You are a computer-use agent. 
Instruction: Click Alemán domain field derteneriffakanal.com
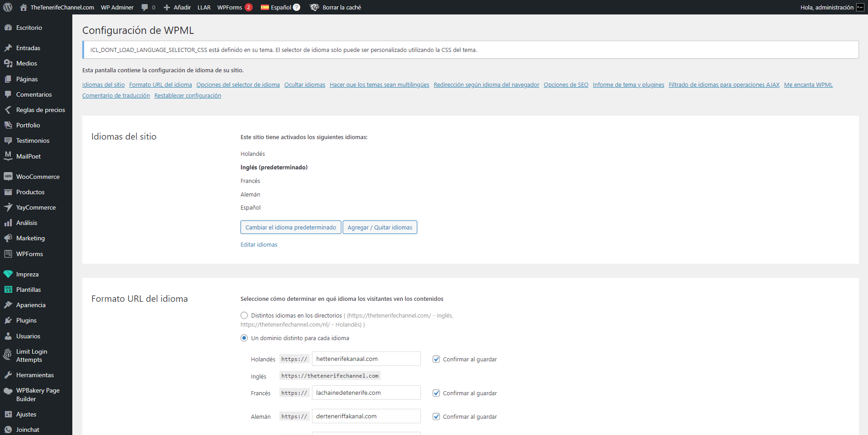[x=366, y=416]
